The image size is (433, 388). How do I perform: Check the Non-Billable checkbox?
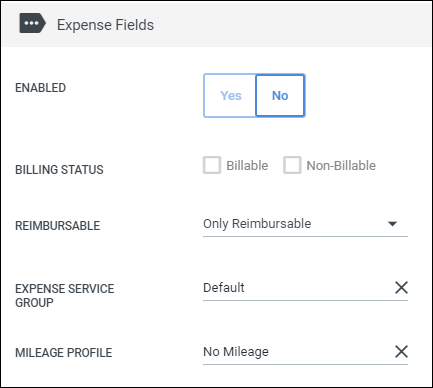point(292,165)
